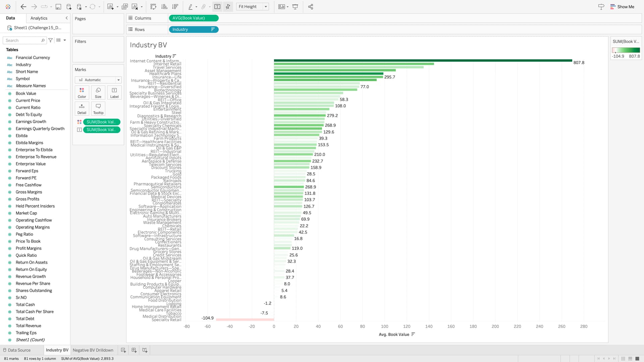Screen dimensions: 644x362
Task: Open the Tooltip marks card
Action: pos(98,109)
